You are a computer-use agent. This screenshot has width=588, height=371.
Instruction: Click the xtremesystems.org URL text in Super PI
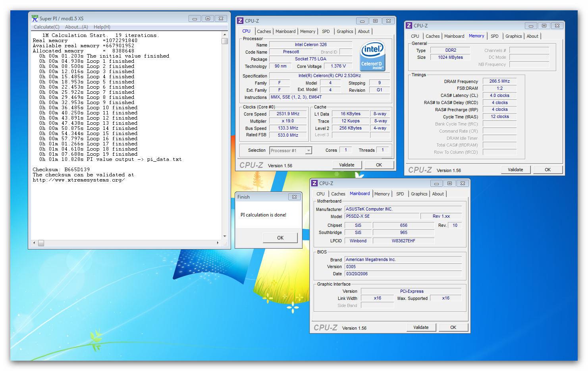tap(79, 180)
